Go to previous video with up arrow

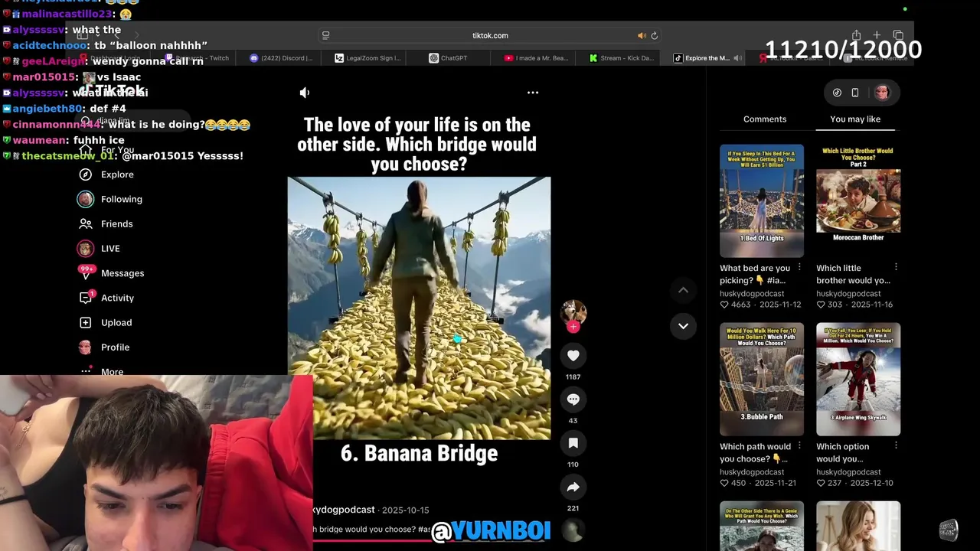[683, 290]
